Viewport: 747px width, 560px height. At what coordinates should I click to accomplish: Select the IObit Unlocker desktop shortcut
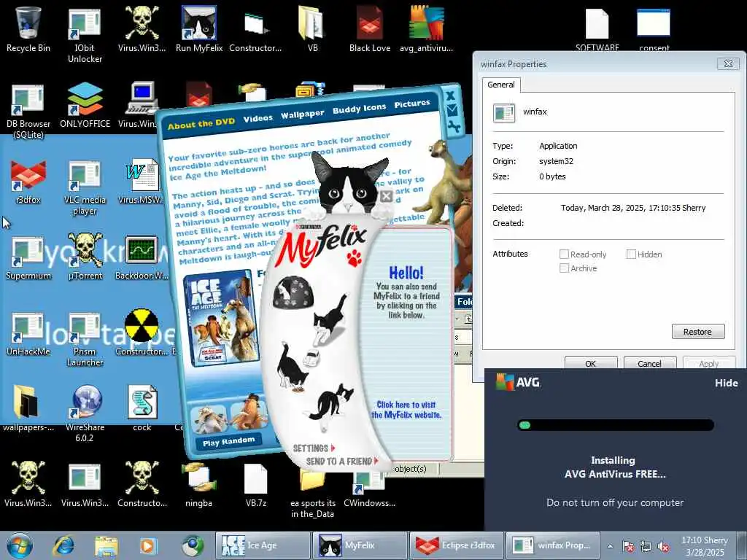tap(85, 35)
